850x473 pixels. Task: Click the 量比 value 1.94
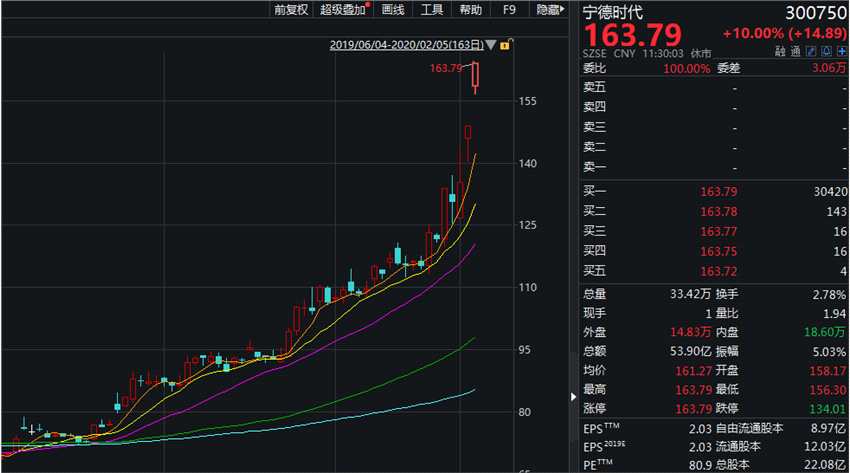pyautogui.click(x=835, y=314)
